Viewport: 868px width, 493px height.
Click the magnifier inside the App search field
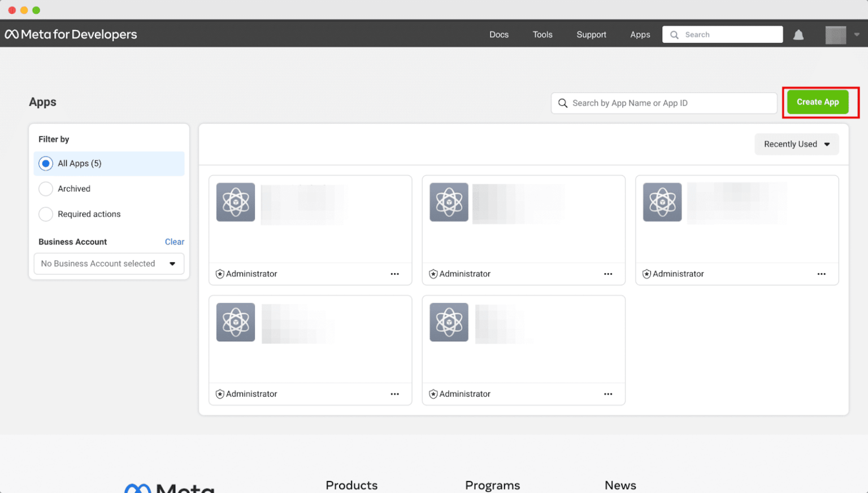point(563,103)
